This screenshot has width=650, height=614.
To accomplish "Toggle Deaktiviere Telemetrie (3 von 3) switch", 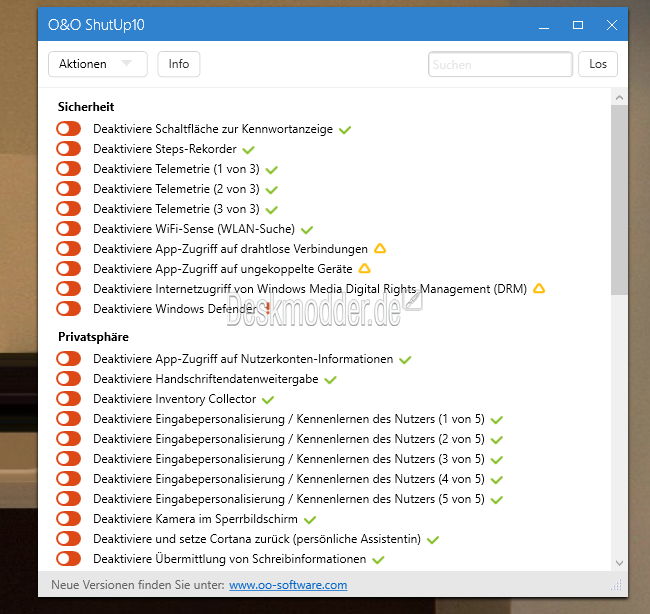I will [x=69, y=209].
